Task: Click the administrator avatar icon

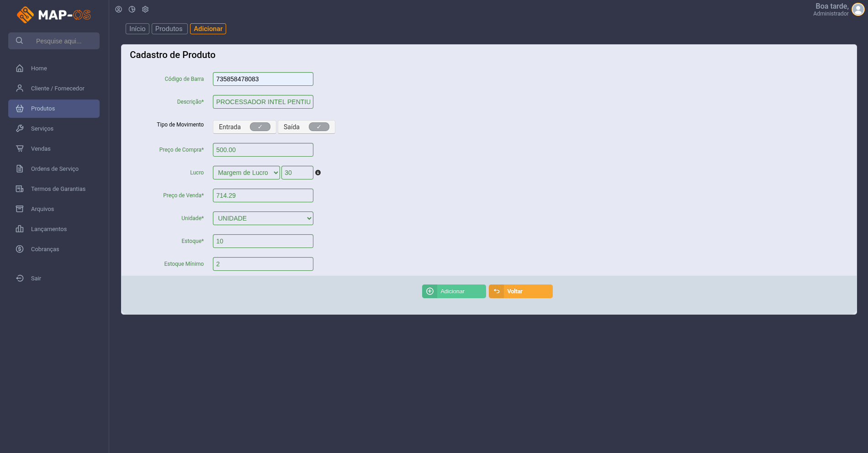Action: [858, 10]
